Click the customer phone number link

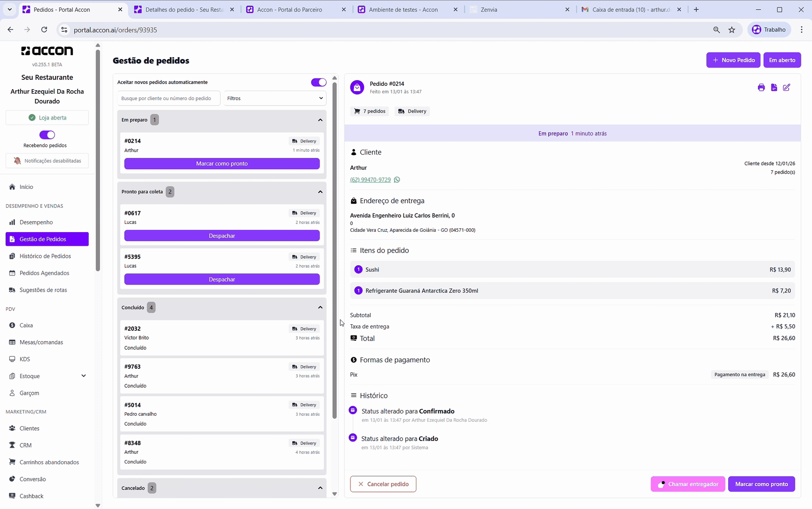click(370, 179)
